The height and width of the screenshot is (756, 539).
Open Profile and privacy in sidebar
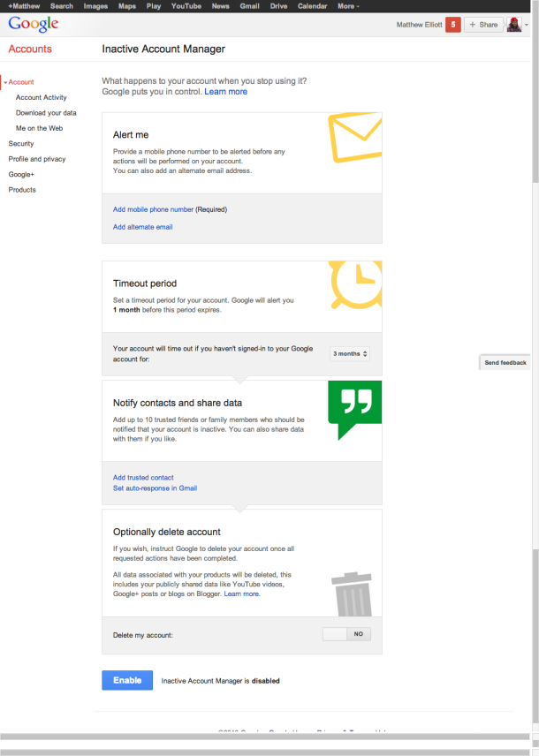pyautogui.click(x=37, y=159)
